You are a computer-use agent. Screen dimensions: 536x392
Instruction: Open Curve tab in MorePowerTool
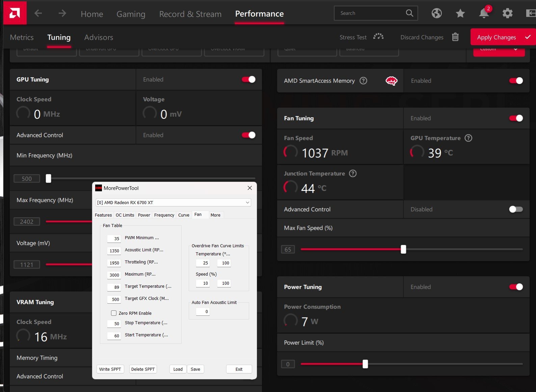184,215
